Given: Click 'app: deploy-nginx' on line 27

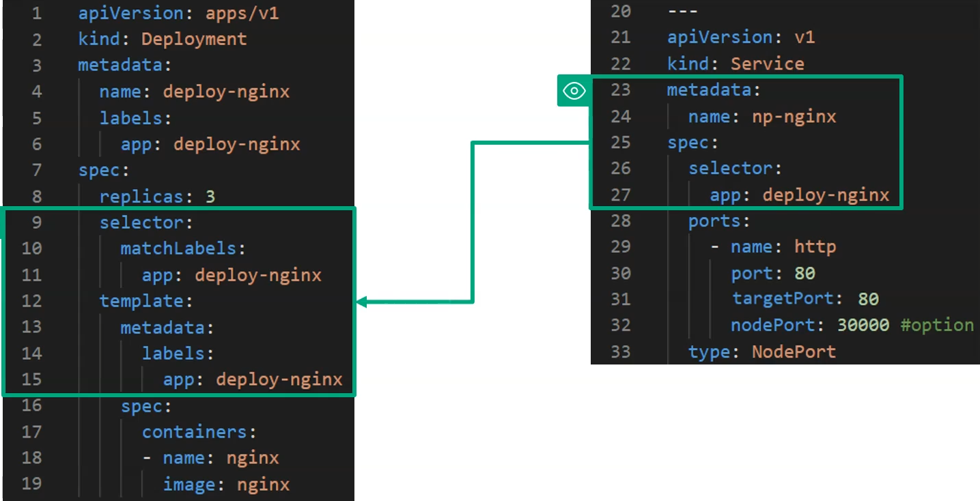Looking at the screenshot, I should click(800, 196).
